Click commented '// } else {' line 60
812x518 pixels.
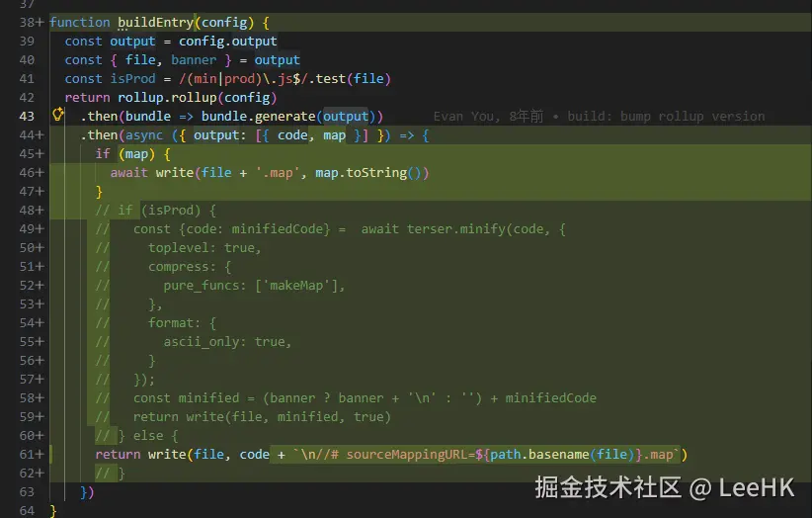click(136, 436)
